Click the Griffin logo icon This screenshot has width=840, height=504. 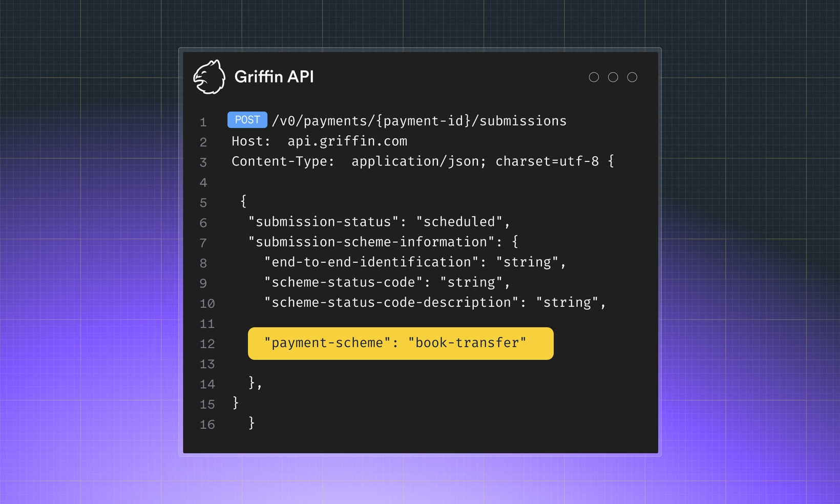point(209,77)
